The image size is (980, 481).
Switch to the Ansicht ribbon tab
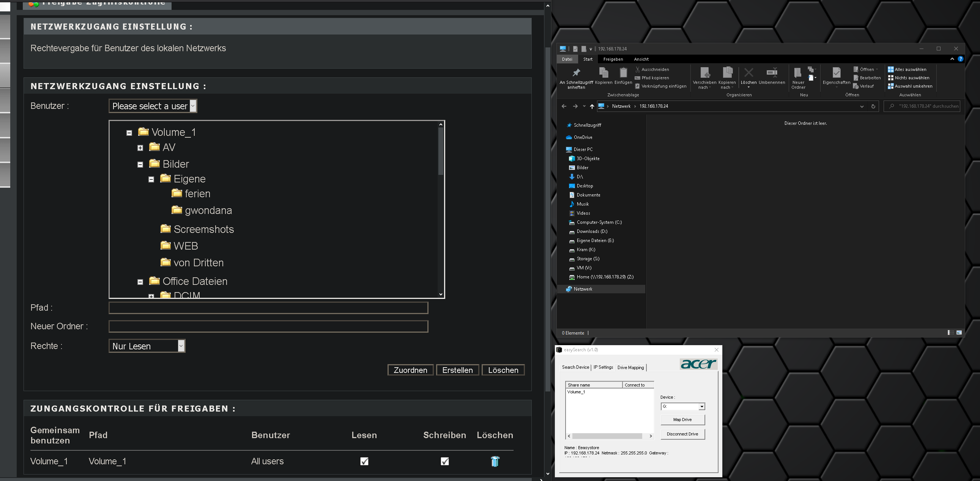(641, 59)
